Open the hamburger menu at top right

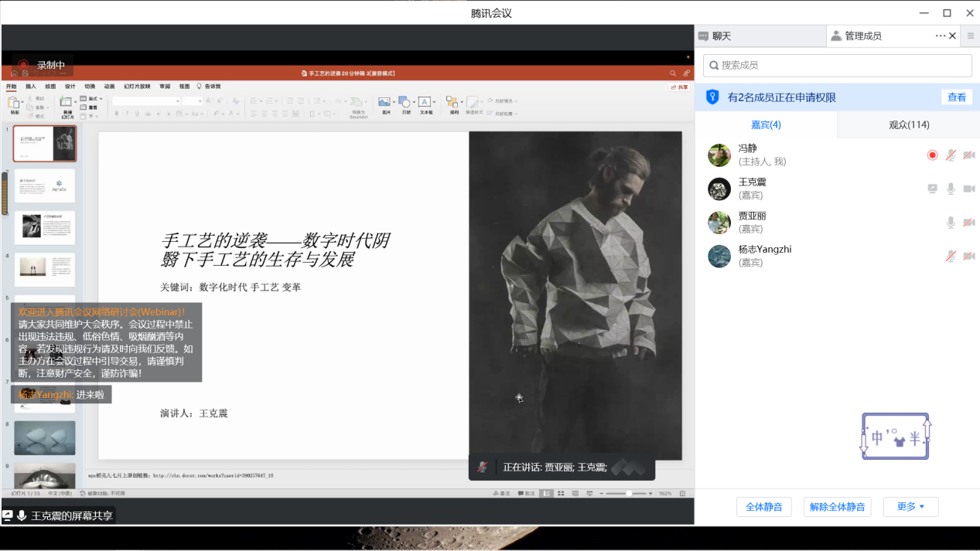click(x=971, y=36)
